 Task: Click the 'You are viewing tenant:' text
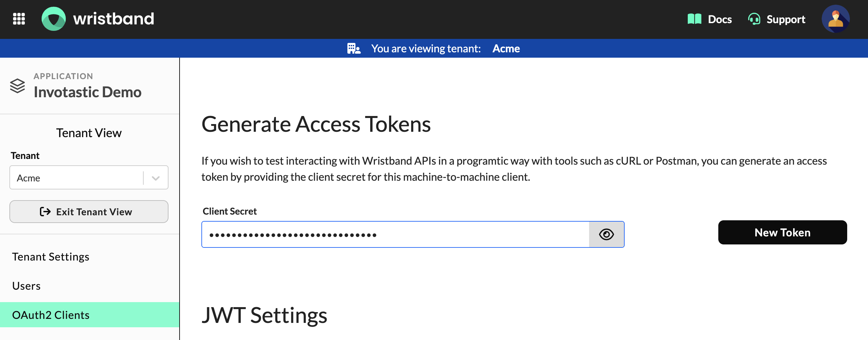(x=426, y=49)
